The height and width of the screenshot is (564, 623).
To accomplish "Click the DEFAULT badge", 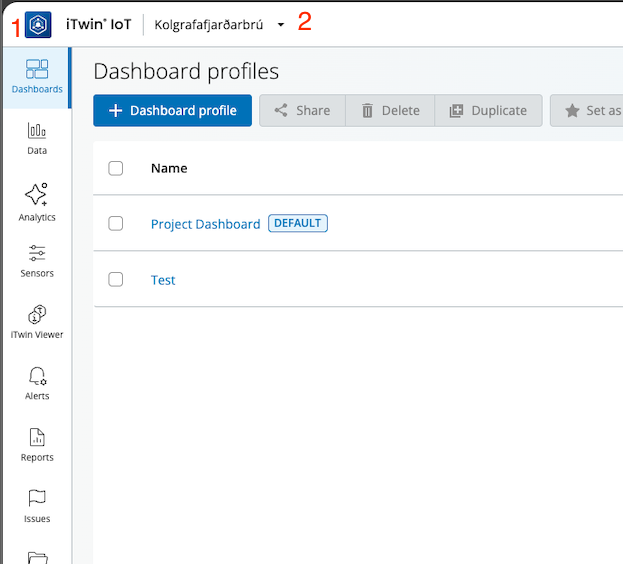I will (298, 223).
